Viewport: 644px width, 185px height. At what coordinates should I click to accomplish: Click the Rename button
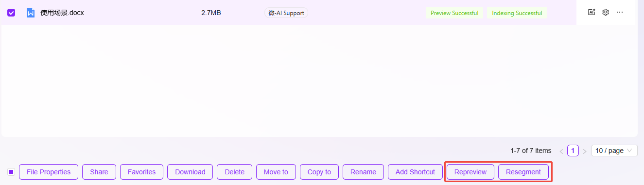coord(364,172)
